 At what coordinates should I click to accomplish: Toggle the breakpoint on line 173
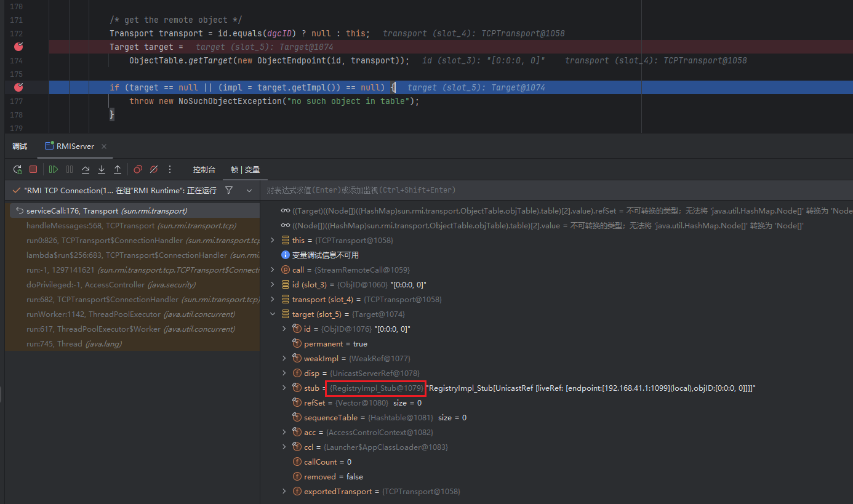(x=18, y=47)
